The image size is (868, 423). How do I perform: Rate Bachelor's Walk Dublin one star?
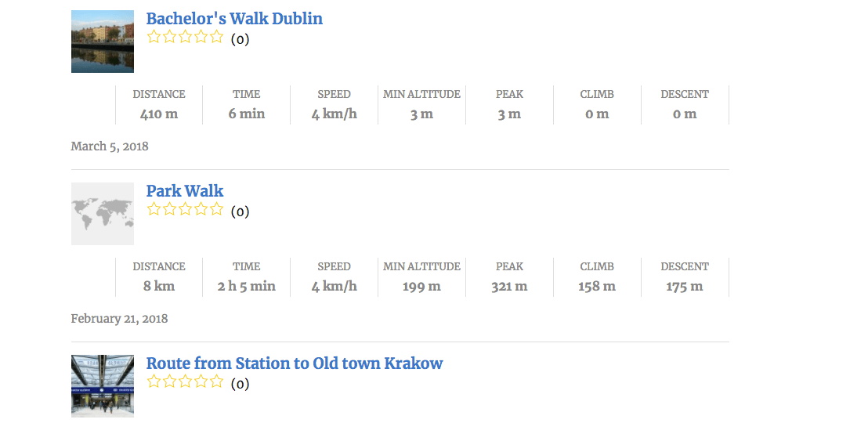click(154, 37)
